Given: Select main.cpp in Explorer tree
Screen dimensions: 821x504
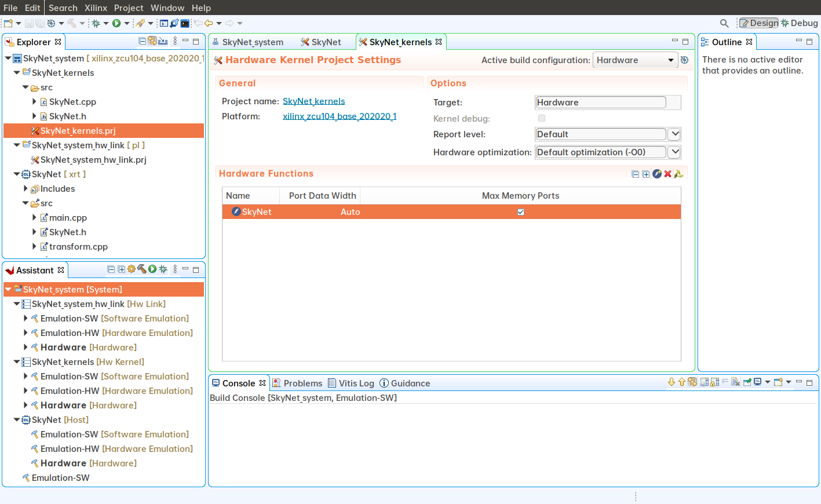Looking at the screenshot, I should [x=68, y=218].
